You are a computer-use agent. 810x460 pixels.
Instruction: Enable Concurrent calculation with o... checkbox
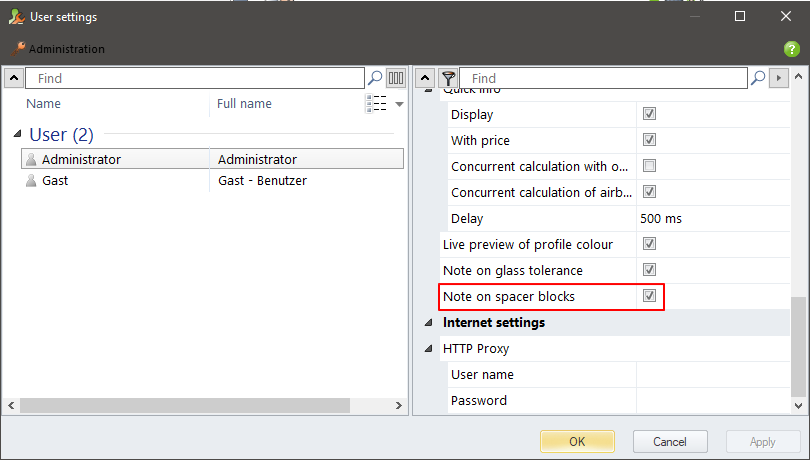(x=649, y=166)
